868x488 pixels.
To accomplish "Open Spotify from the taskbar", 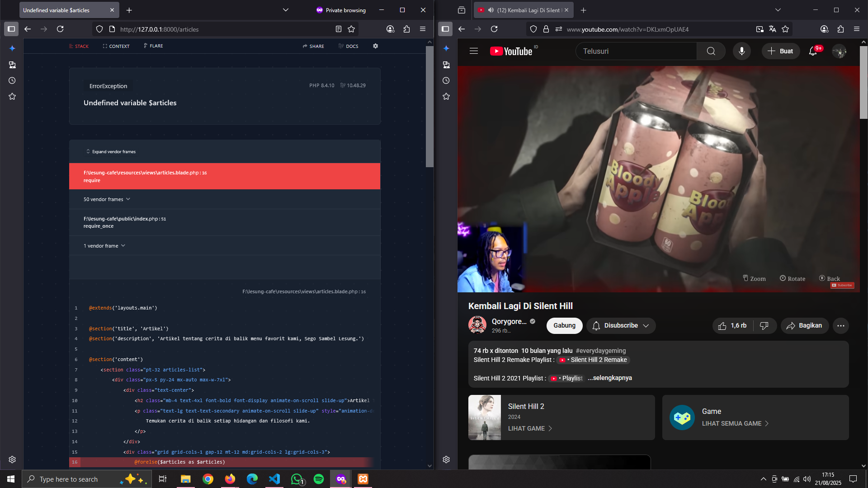I will pyautogui.click(x=319, y=479).
